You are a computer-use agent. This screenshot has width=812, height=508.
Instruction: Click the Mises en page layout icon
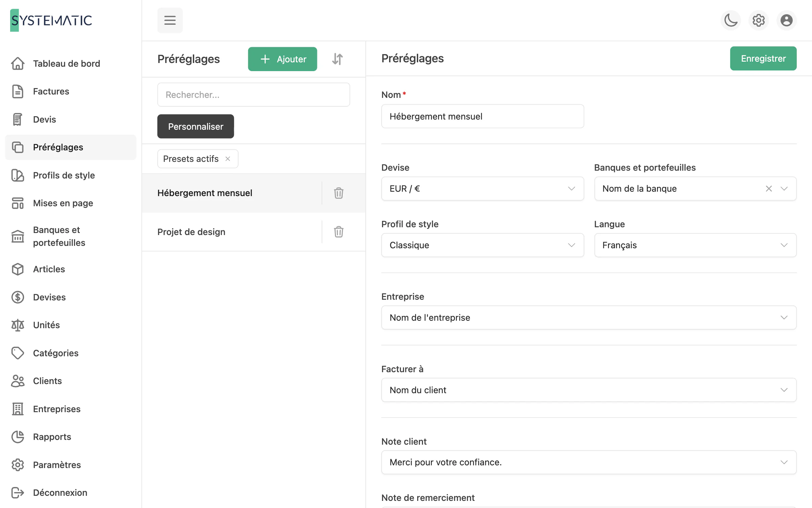click(18, 203)
